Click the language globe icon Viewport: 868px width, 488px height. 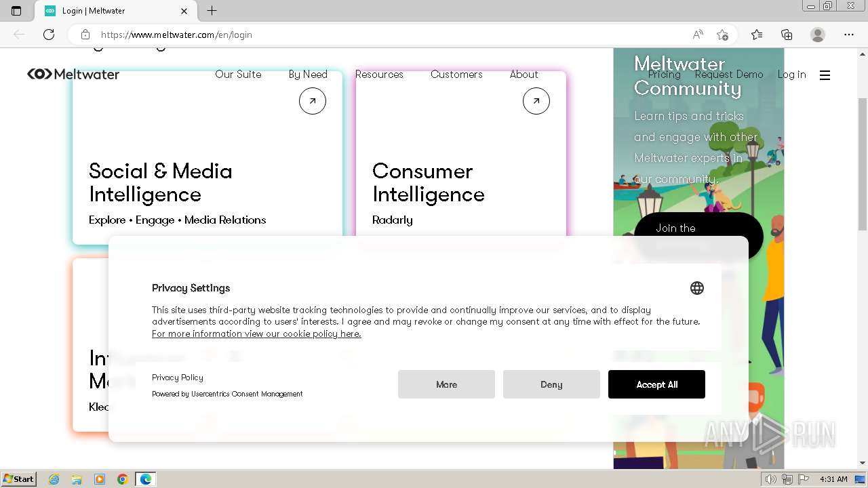(696, 288)
